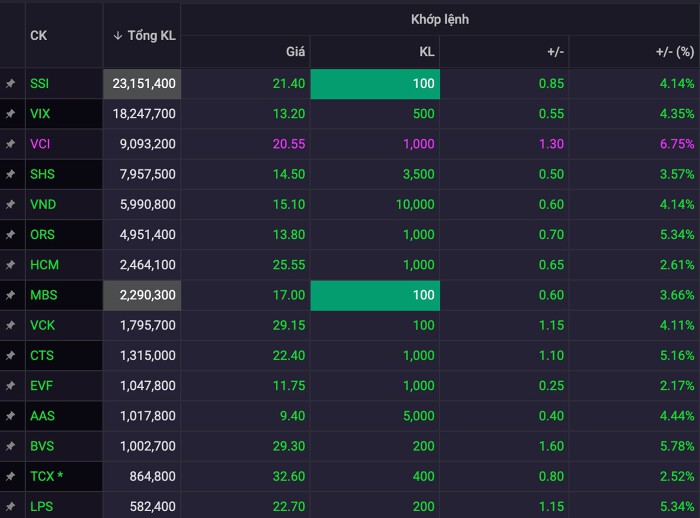The width and height of the screenshot is (700, 518).
Task: Open the VCK stock symbol
Action: point(42,325)
